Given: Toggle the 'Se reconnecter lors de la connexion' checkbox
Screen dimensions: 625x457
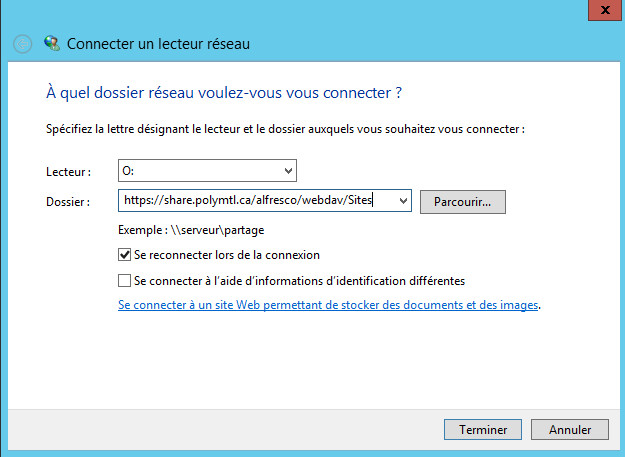Looking at the screenshot, I should (x=124, y=255).
